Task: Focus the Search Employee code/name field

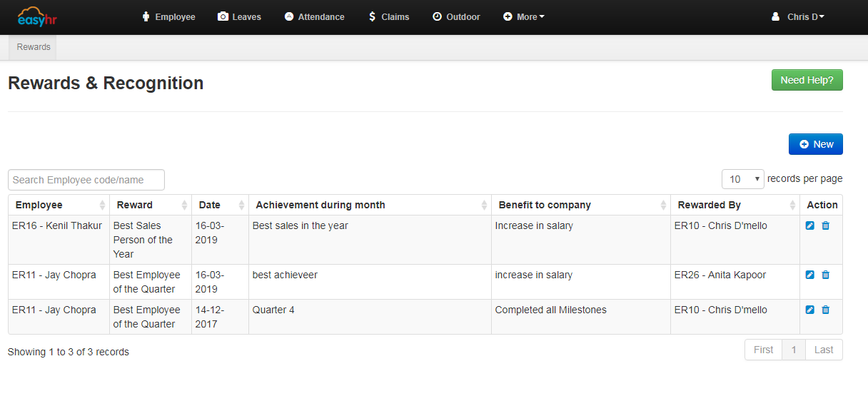Action: [86, 180]
